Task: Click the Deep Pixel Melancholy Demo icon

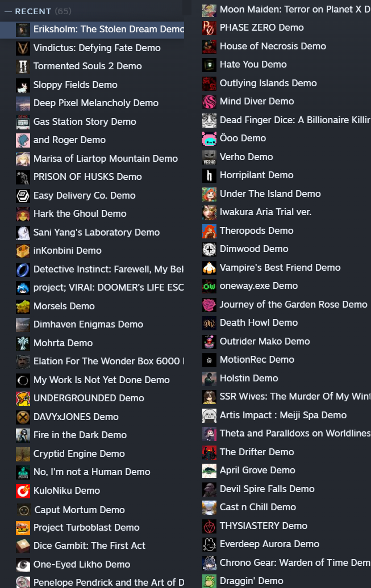Action: coord(23,103)
